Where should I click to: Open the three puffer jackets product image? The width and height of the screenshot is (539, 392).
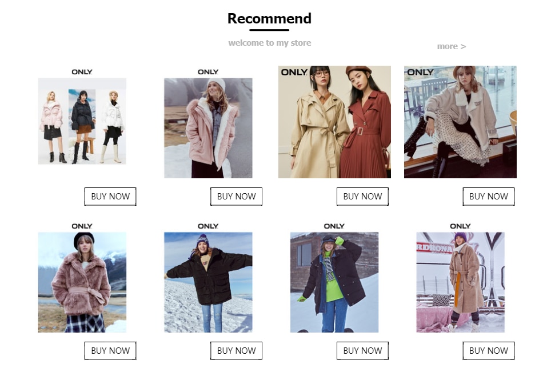pyautogui.click(x=82, y=121)
